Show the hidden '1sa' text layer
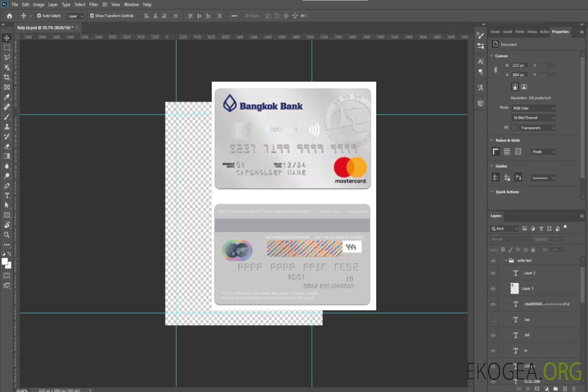The height and width of the screenshot is (392, 588). pos(493,320)
